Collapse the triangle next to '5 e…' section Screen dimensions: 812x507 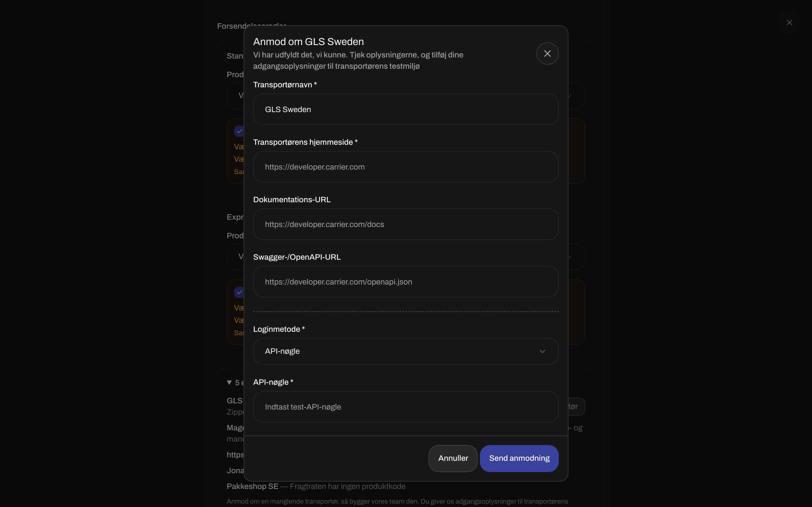(229, 383)
